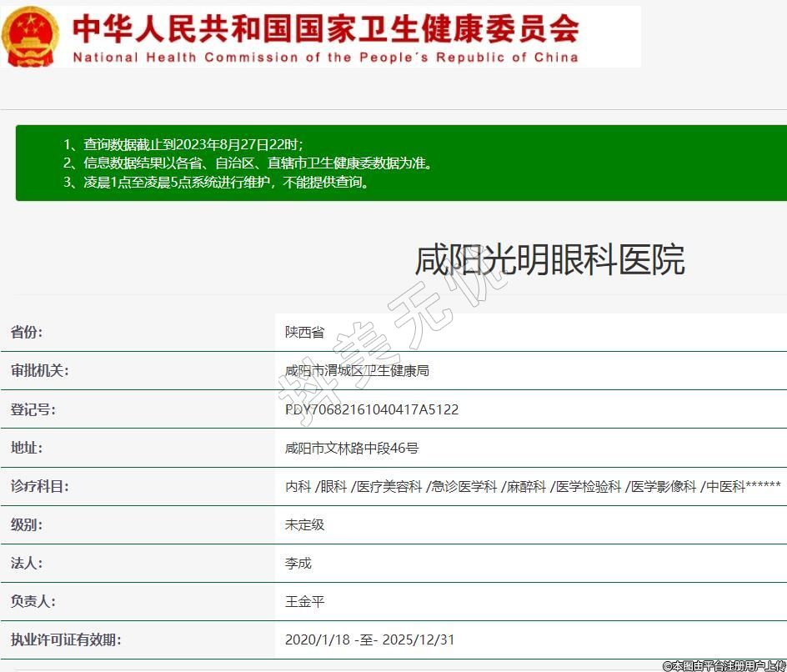Click the second notice about provincial data
This screenshot has height=672, width=787.
[248, 163]
